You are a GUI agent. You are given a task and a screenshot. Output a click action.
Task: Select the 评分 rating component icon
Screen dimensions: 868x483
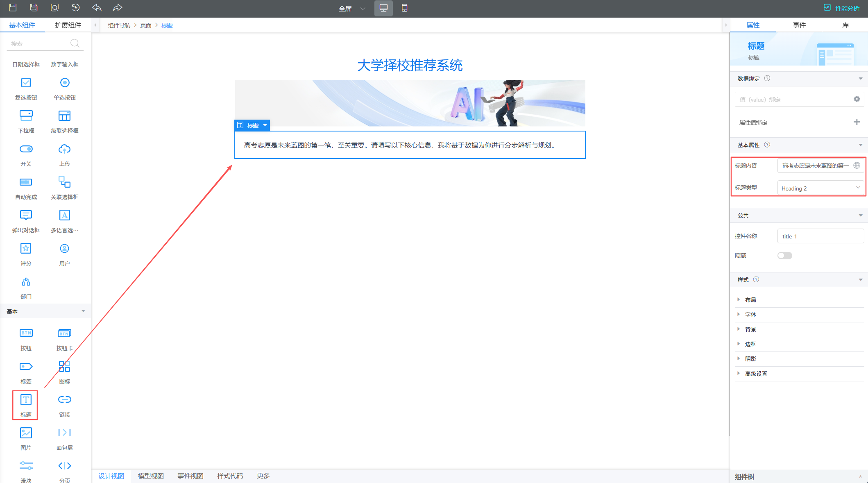click(x=26, y=249)
